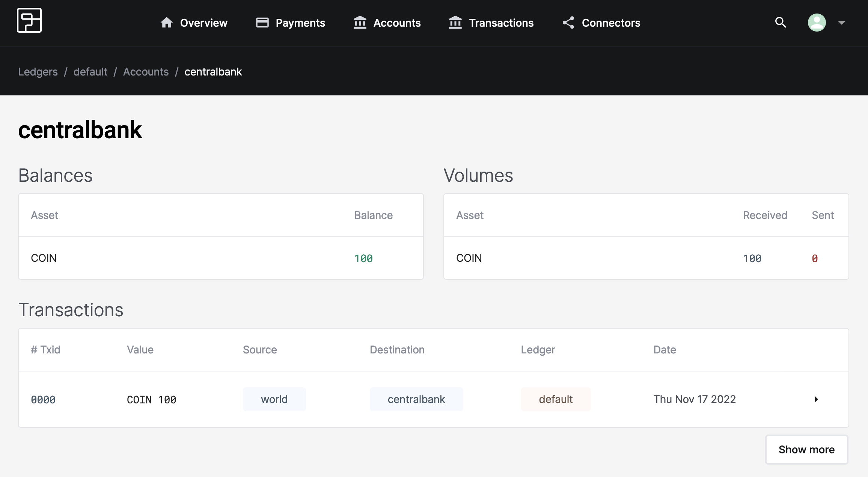Click the Overview home icon
The height and width of the screenshot is (477, 868).
click(x=167, y=23)
